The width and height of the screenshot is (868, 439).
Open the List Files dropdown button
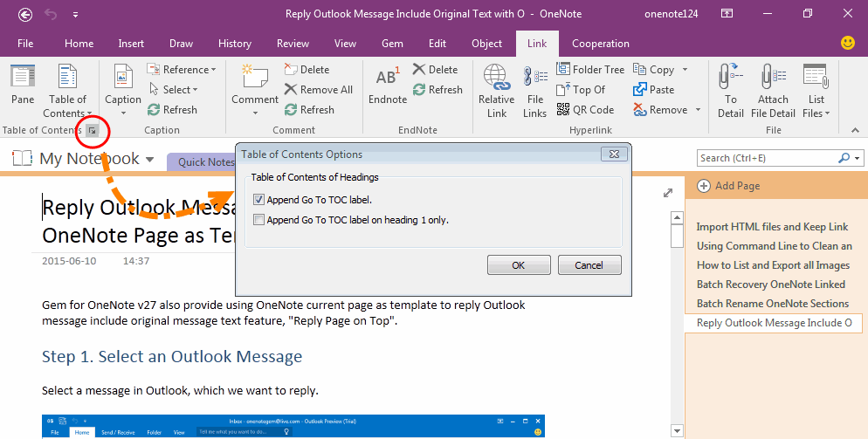[816, 90]
